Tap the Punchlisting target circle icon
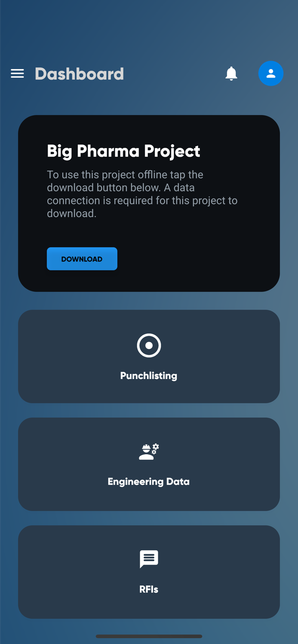 pyautogui.click(x=149, y=345)
